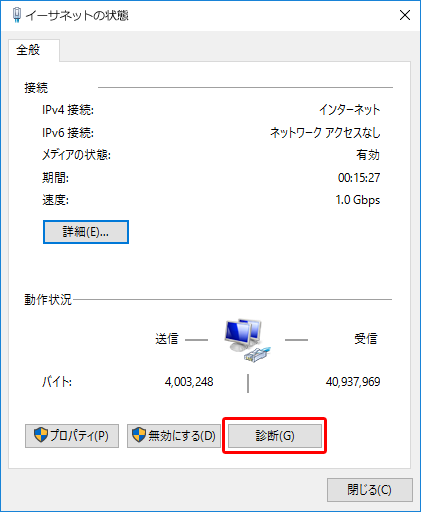Viewport: 421px width, 512px height.
Task: Click the イーサネットの状態 window title text
Action: point(77,15)
